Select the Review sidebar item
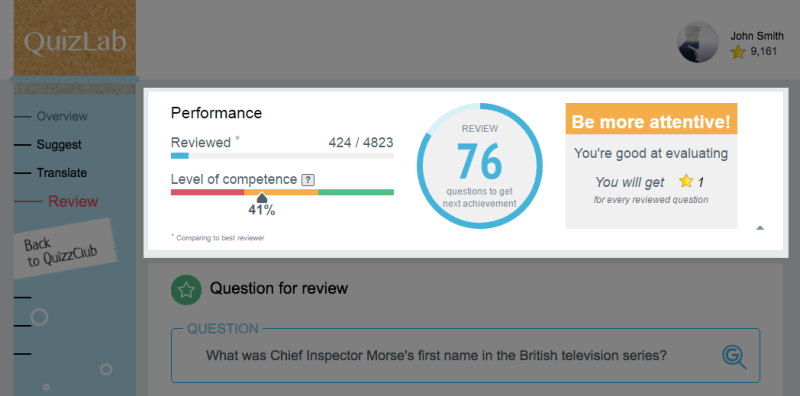Screen dimensions: 800x396 pyautogui.click(x=73, y=202)
